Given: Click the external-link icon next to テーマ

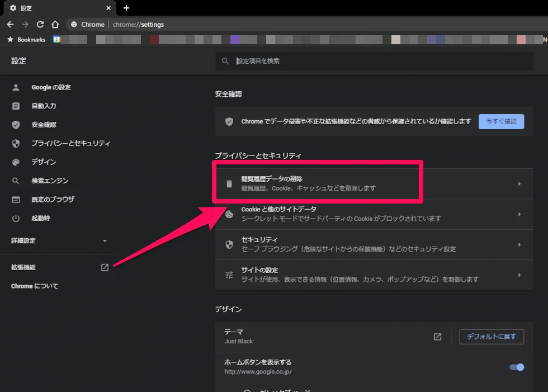Looking at the screenshot, I should pos(437,337).
